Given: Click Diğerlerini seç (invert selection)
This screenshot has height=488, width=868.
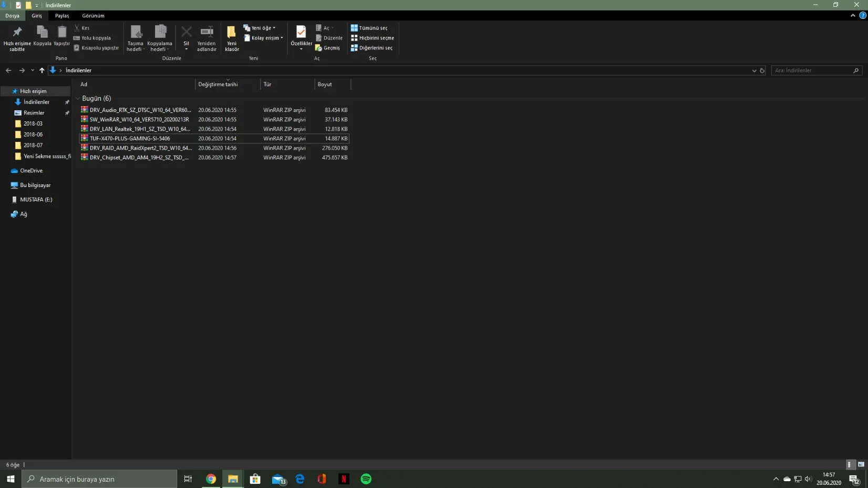Looking at the screenshot, I should coord(371,48).
